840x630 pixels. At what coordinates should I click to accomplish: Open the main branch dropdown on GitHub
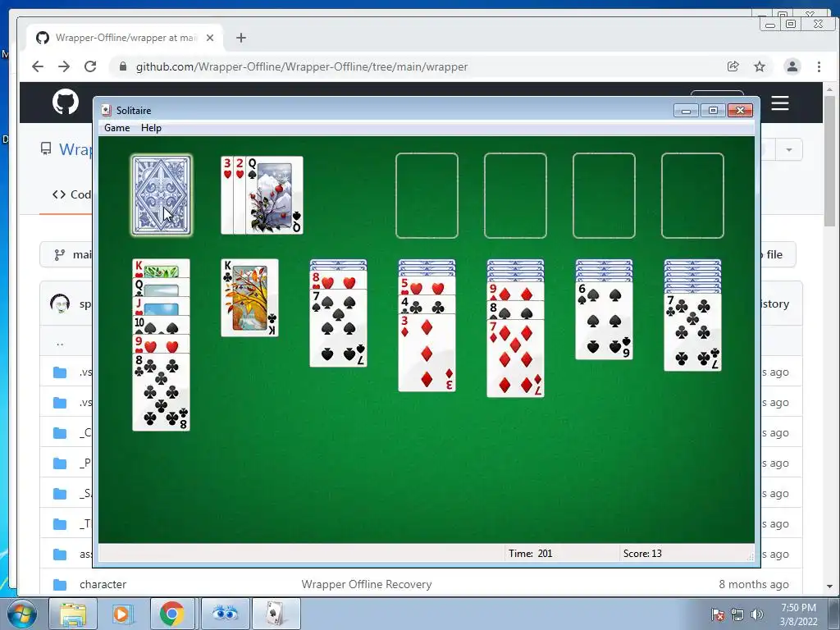pyautogui.click(x=67, y=254)
